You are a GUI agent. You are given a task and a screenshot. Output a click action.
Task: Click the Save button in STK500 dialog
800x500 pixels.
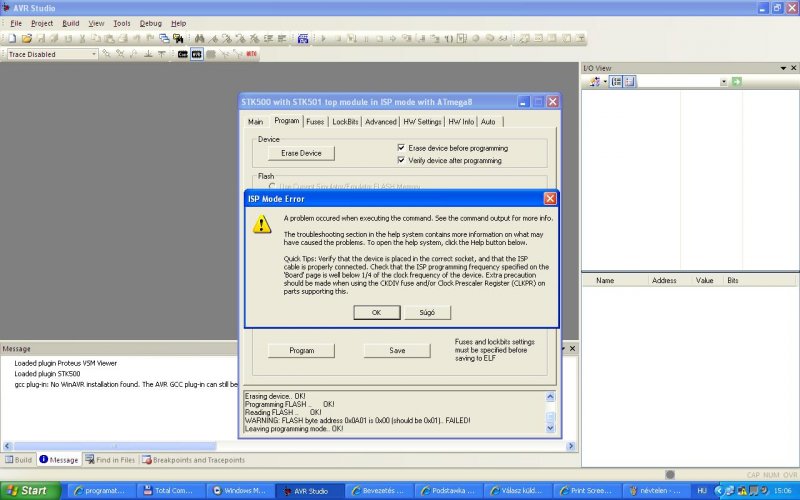tap(397, 351)
